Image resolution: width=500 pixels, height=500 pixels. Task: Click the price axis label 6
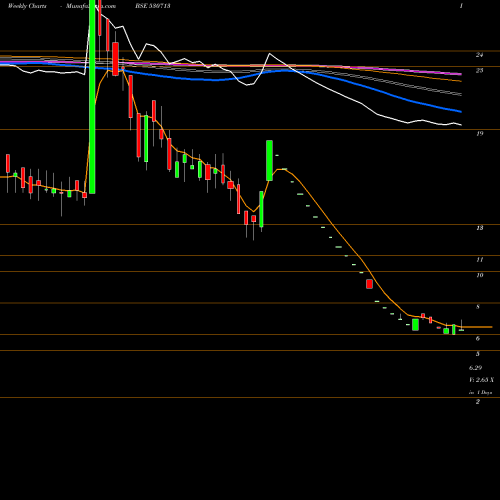tap(478, 339)
